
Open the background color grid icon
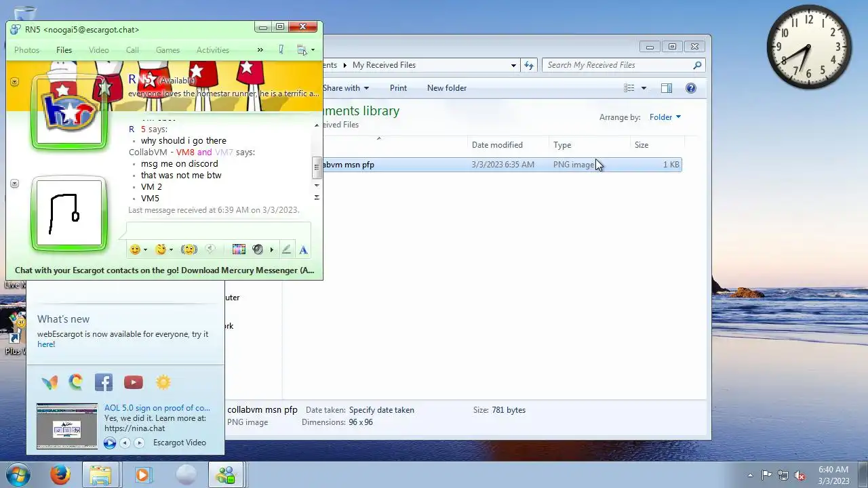pos(239,249)
